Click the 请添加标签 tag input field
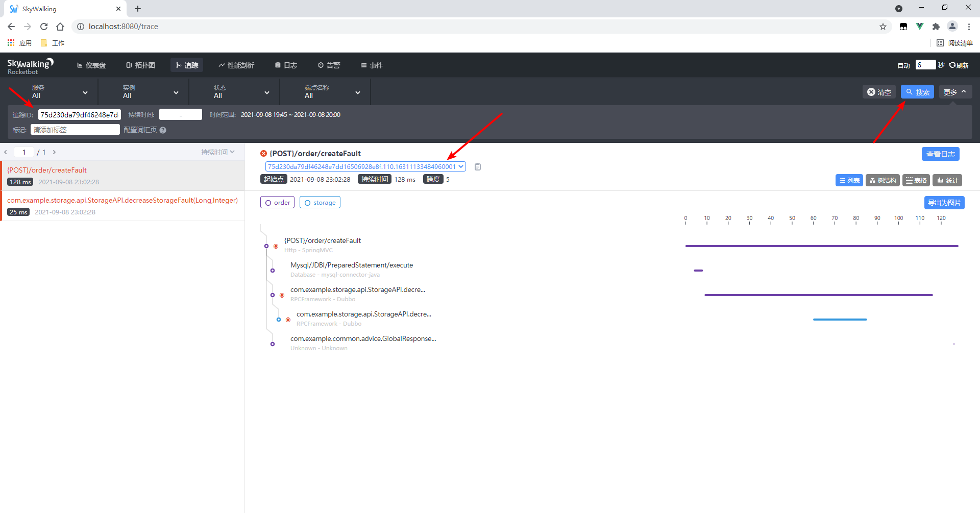This screenshot has height=513, width=980. (x=75, y=130)
